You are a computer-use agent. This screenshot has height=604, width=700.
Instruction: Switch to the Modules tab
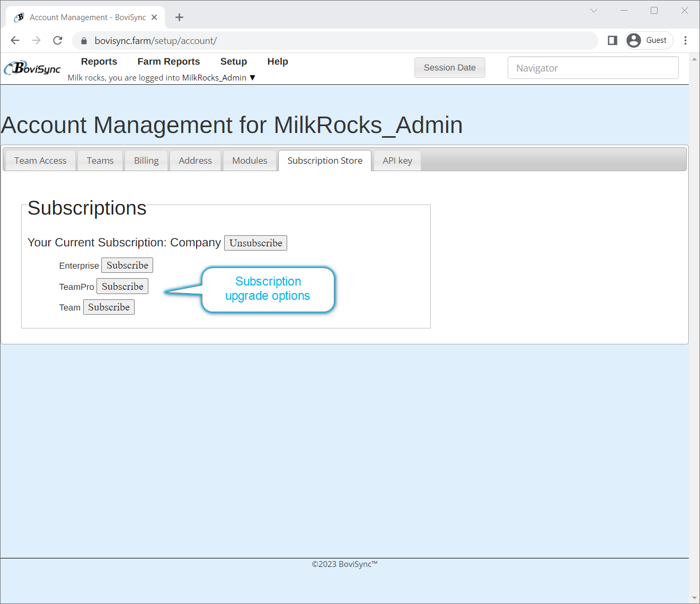point(250,161)
